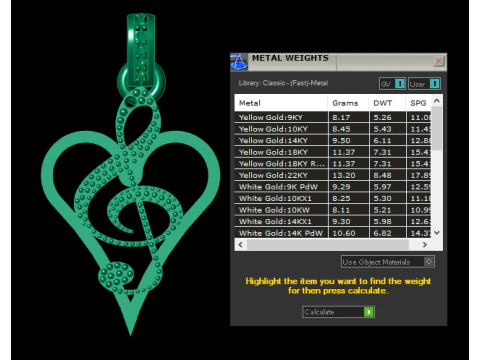This screenshot has height=360, width=480.
Task: Select the Yellow Gold:10KY row
Action: point(333,129)
